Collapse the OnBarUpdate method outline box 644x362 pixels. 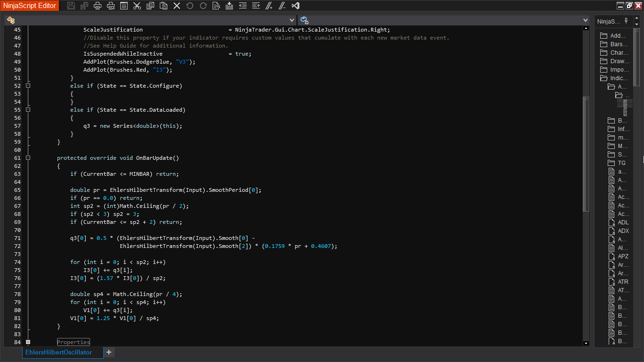point(28,158)
